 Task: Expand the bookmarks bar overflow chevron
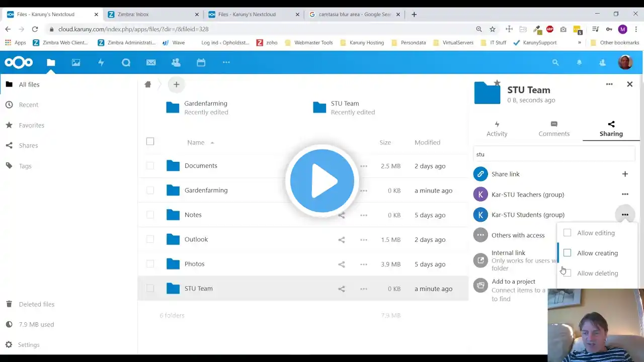[579, 43]
